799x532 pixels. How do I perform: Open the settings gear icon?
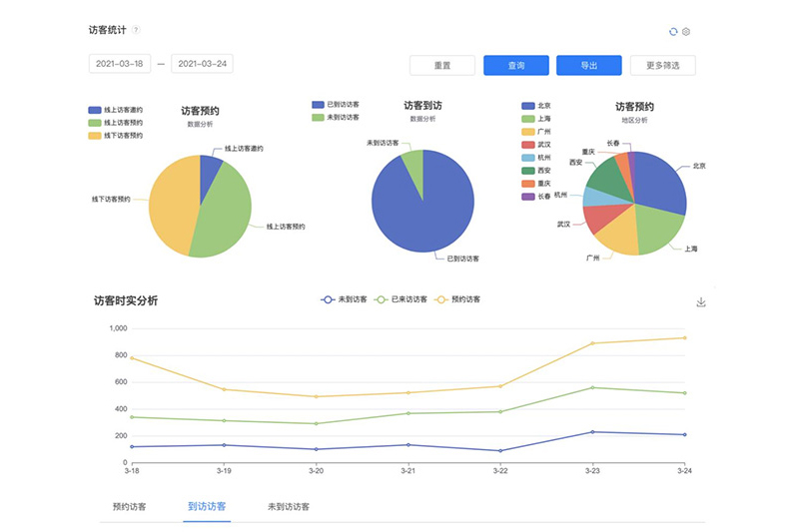click(686, 32)
